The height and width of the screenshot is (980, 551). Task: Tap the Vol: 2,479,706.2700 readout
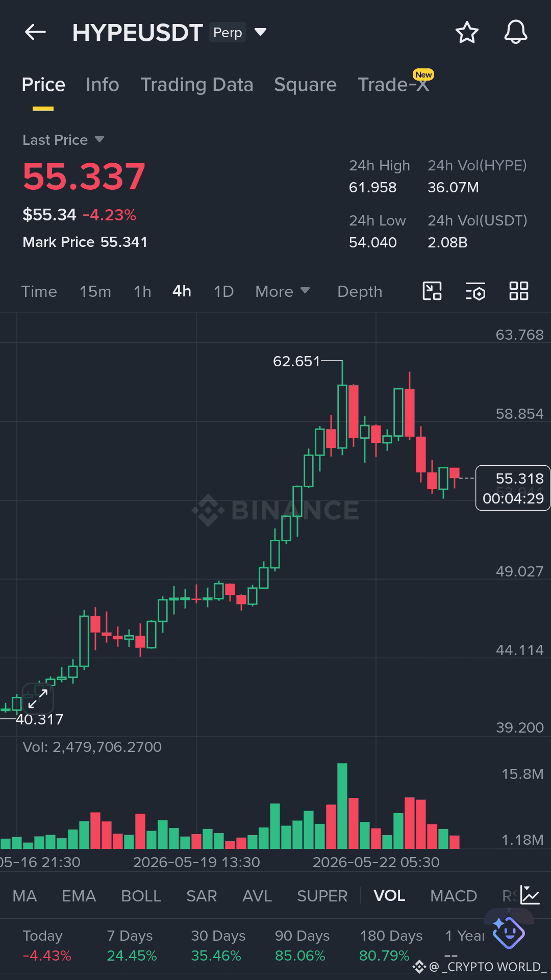tap(92, 747)
